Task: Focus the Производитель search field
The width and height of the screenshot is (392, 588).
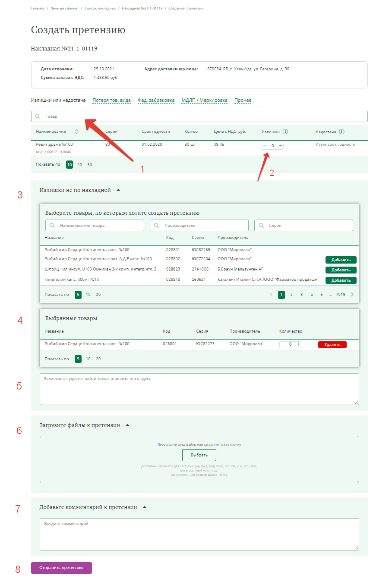Action: click(x=199, y=226)
